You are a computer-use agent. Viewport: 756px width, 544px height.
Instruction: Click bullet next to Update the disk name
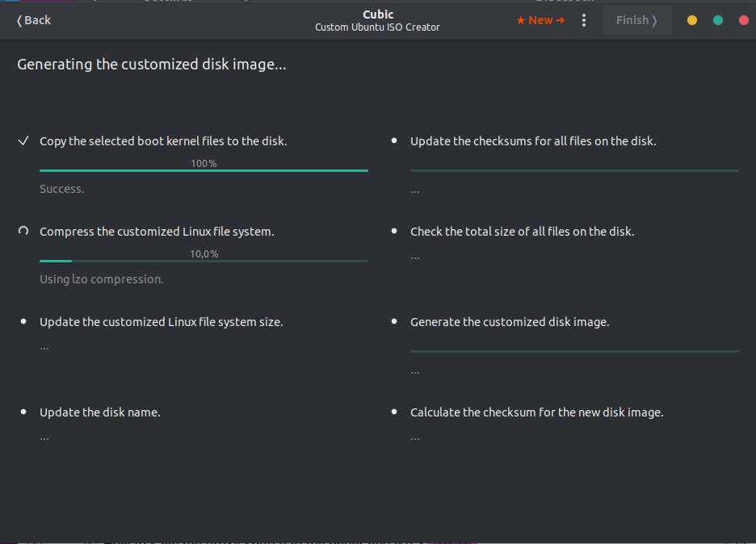click(23, 412)
